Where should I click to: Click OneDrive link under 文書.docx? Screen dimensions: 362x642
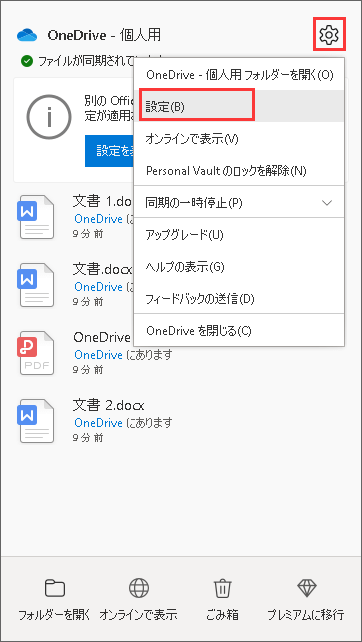[x=98, y=286]
